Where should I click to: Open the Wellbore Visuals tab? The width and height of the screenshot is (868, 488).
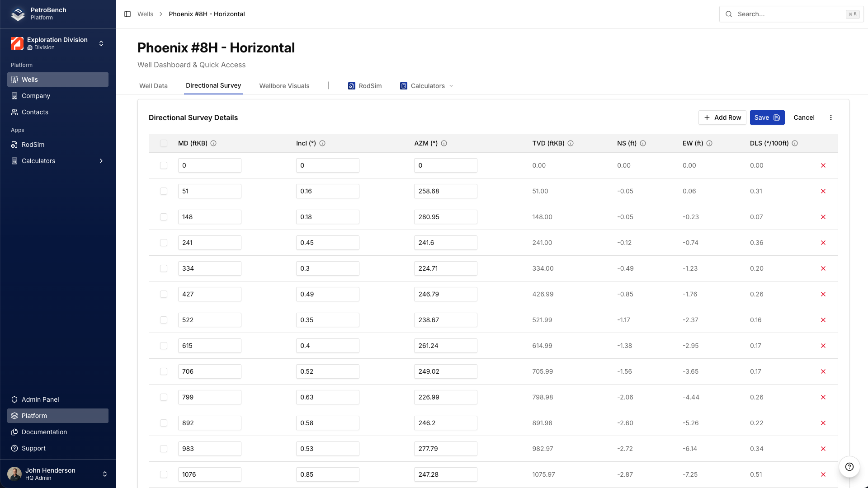[x=284, y=85]
